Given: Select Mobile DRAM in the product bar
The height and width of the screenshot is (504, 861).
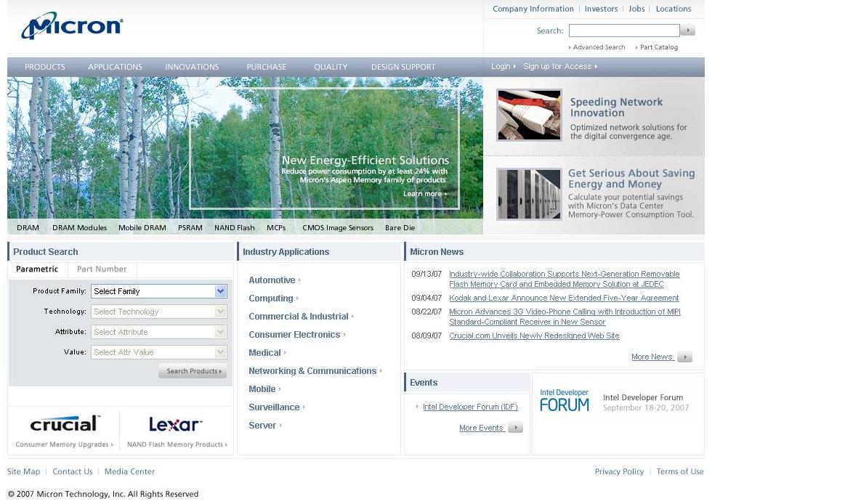Looking at the screenshot, I should click(x=142, y=228).
